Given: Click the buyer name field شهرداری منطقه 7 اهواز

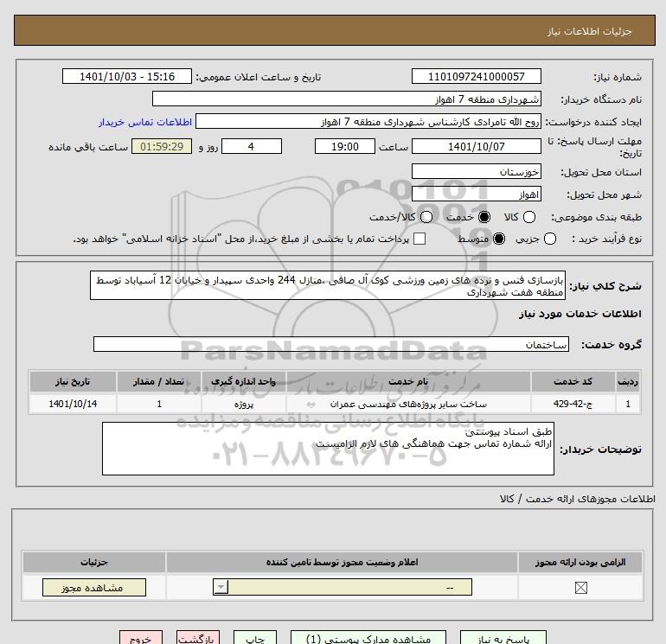Looking at the screenshot, I should pyautogui.click(x=347, y=99).
